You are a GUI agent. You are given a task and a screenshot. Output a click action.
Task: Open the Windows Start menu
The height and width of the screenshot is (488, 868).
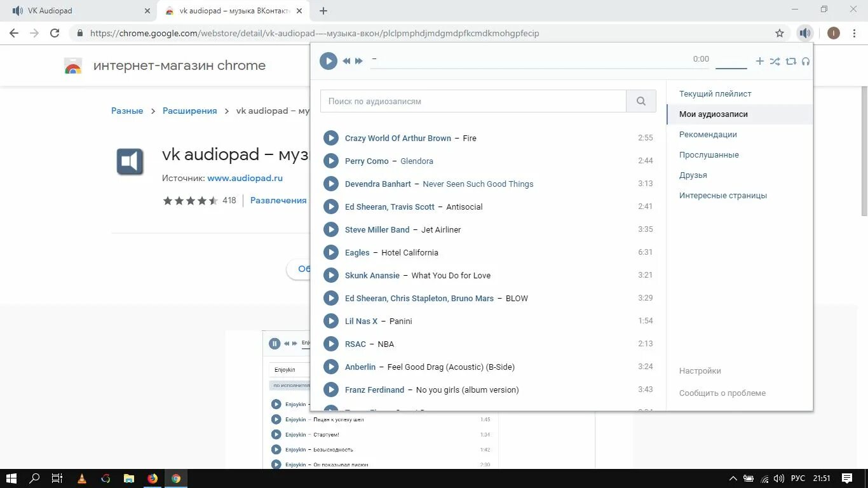click(x=11, y=478)
